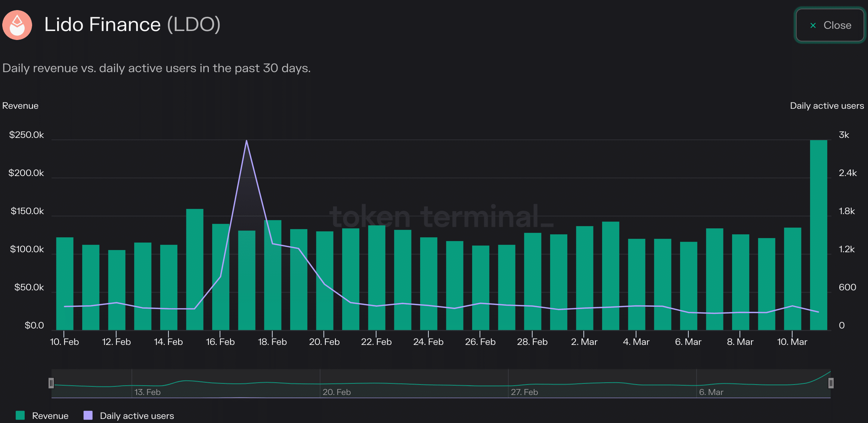Click the '600' active users axis value
The height and width of the screenshot is (423, 868).
(847, 287)
